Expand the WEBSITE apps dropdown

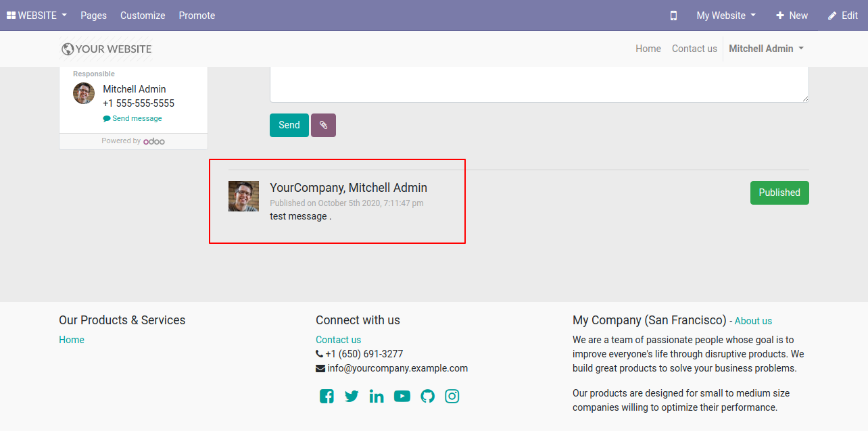tap(37, 16)
